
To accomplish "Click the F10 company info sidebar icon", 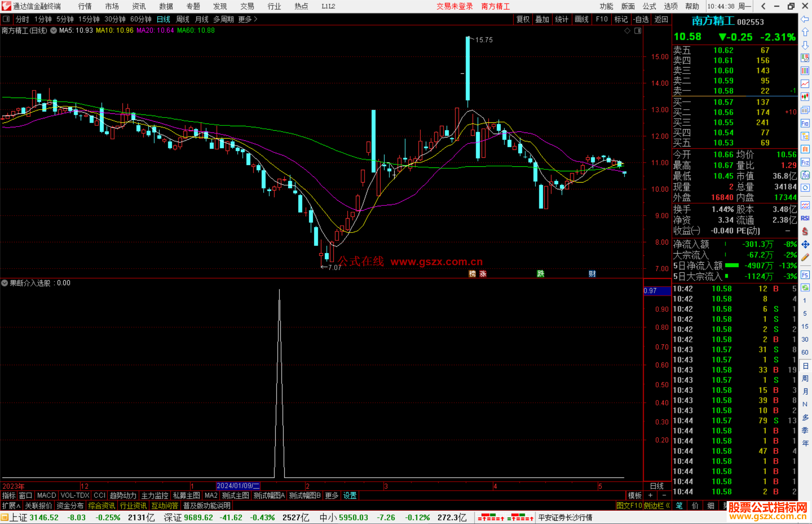I will tap(805, 123).
